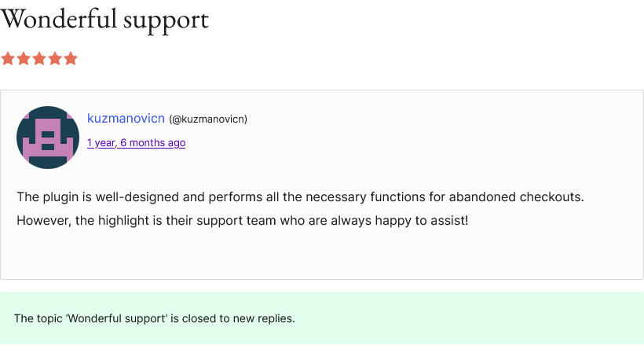644x360 pixels.
Task: Click the '1 year, 6 months ago' timestamp link
Action: click(x=136, y=142)
